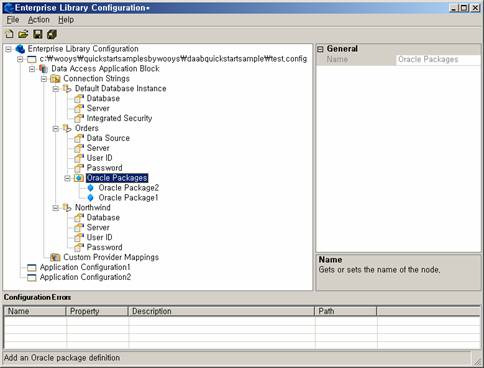
Task: Select User ID under Orders
Action: point(99,158)
